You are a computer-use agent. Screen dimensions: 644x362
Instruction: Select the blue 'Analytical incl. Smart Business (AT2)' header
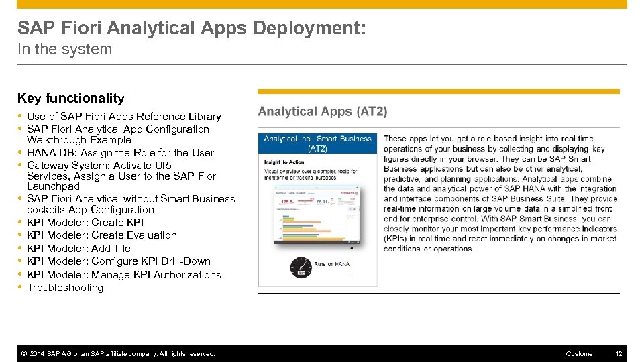[317, 143]
